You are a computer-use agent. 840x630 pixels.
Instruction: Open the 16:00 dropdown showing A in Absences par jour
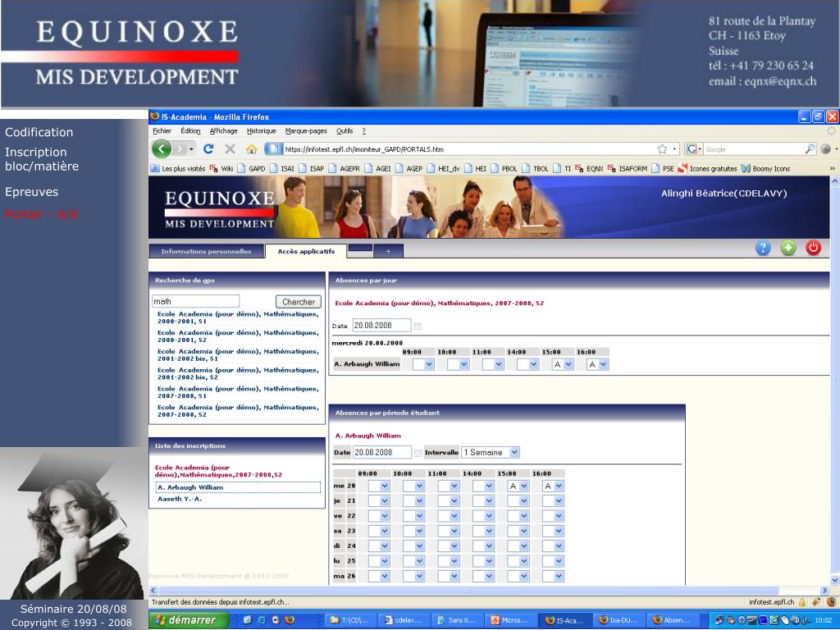597,364
